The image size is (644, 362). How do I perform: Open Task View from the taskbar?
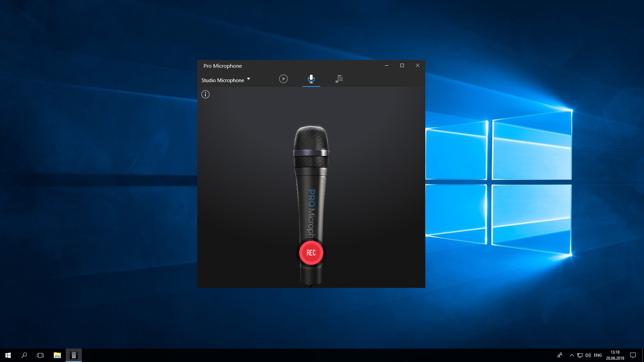pyautogui.click(x=40, y=355)
